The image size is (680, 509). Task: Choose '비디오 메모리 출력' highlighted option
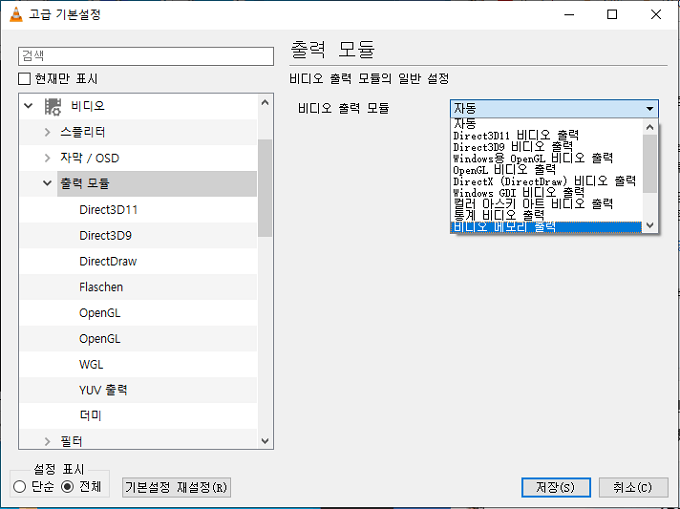pyautogui.click(x=546, y=227)
